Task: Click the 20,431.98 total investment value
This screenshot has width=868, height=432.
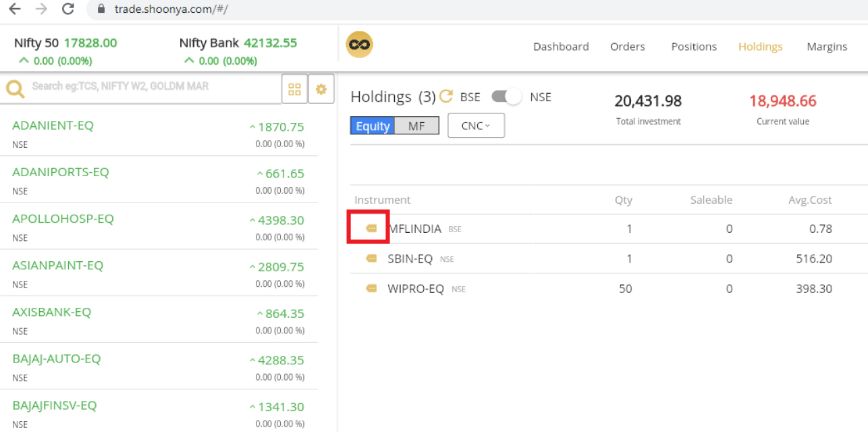Action: tap(648, 101)
